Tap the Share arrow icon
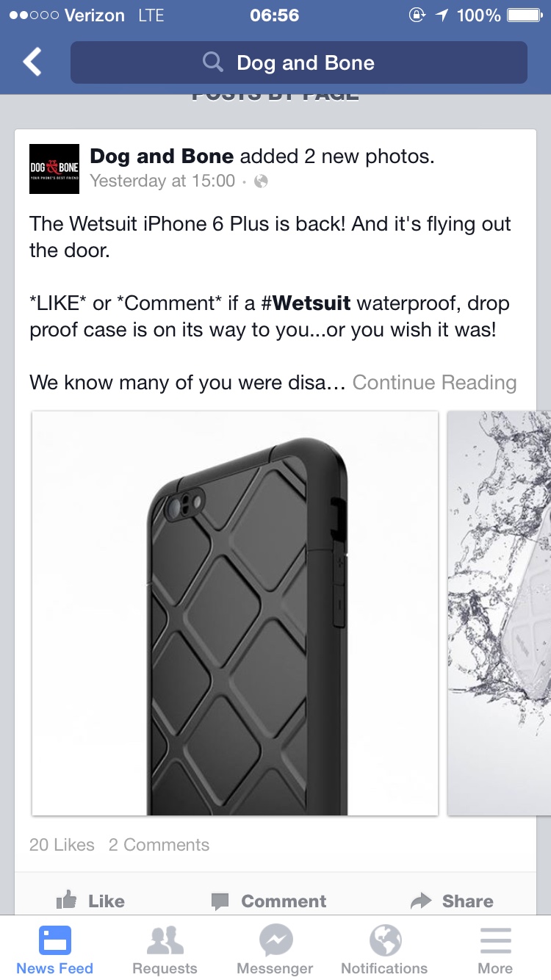 (421, 901)
